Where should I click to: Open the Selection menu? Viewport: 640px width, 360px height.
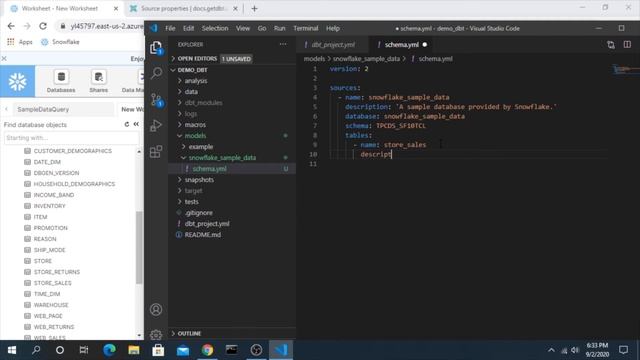click(x=215, y=29)
